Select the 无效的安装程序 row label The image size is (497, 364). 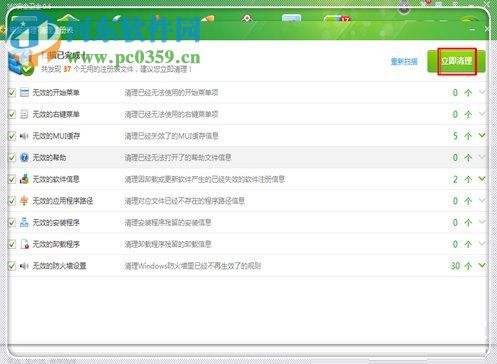(56, 223)
